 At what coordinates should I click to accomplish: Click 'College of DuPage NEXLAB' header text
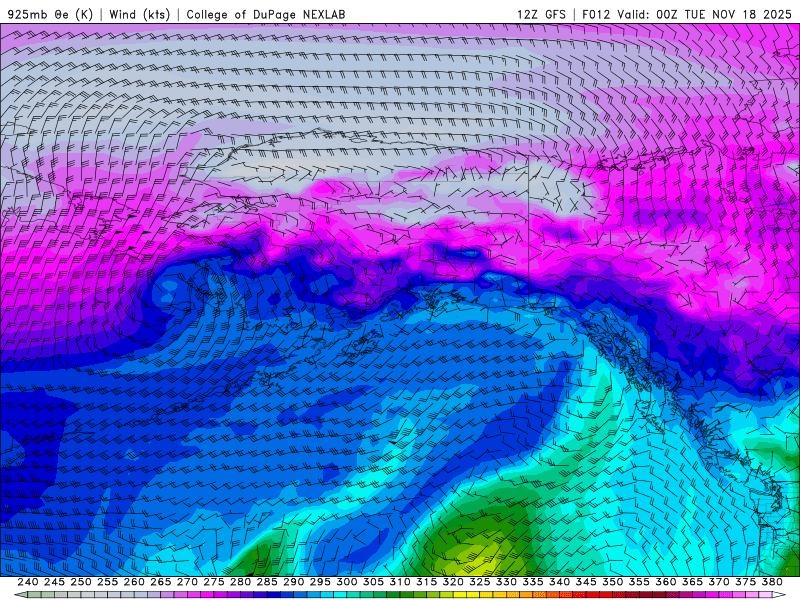pyautogui.click(x=266, y=14)
